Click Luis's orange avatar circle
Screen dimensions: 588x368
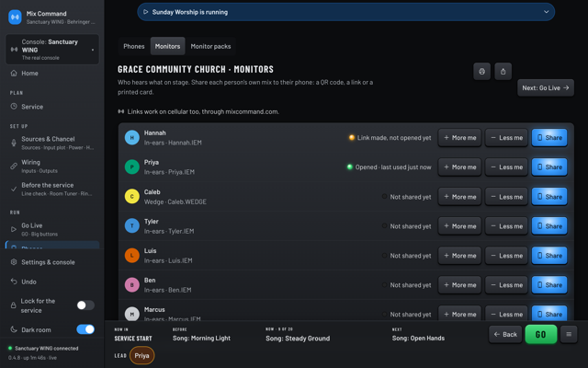point(132,256)
